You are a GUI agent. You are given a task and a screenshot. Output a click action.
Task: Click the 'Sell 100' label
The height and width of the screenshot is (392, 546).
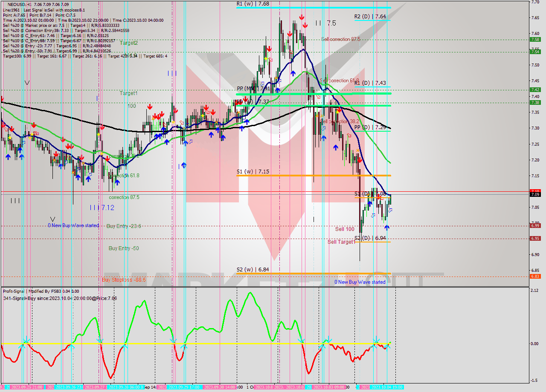point(345,229)
